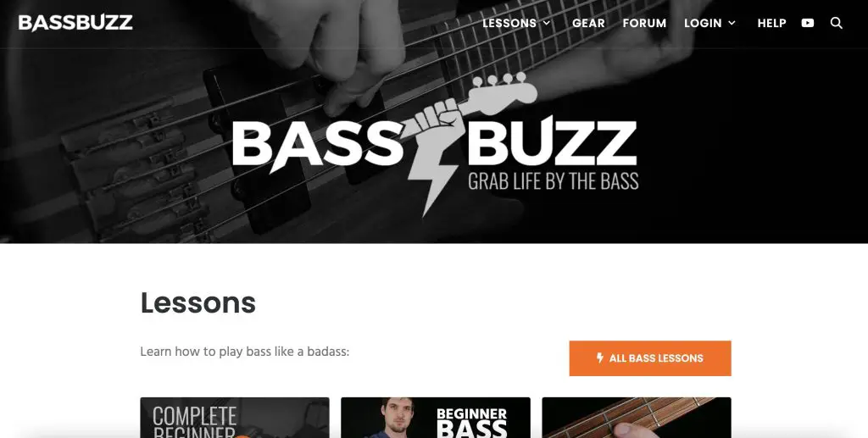This screenshot has height=438, width=868.
Task: Open the YouTube icon link
Action: 808,23
